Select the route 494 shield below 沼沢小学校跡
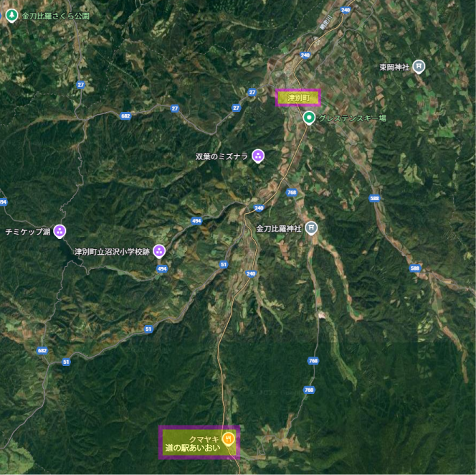Image resolution: width=476 pixels, height=475 pixels. pyautogui.click(x=162, y=268)
